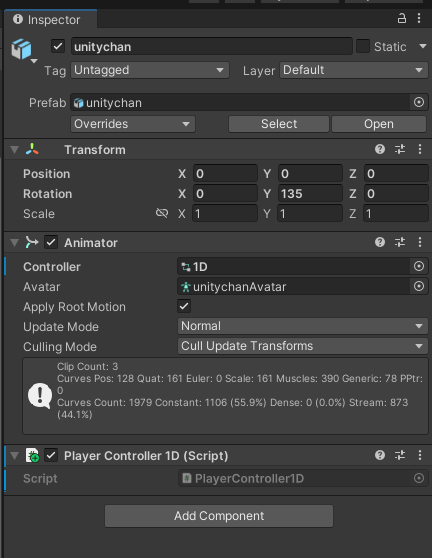Click Rotation X value field
Image resolution: width=432 pixels, height=558 pixels.
click(225, 194)
